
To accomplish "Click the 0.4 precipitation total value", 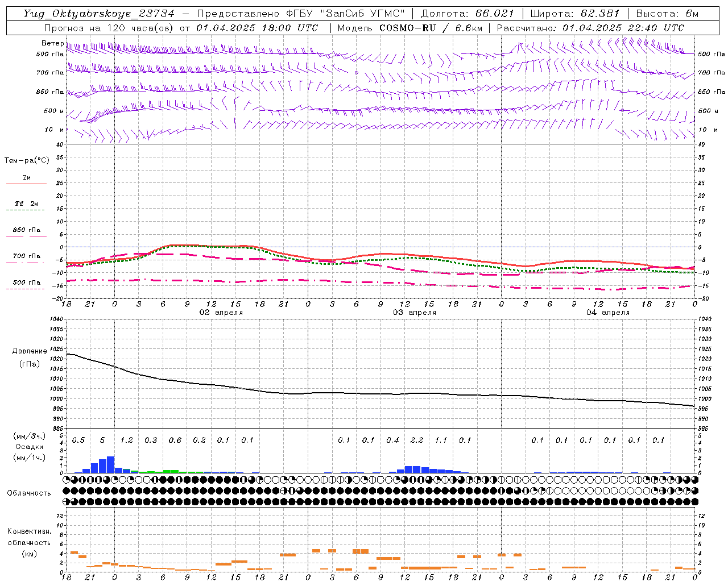I will point(392,440).
